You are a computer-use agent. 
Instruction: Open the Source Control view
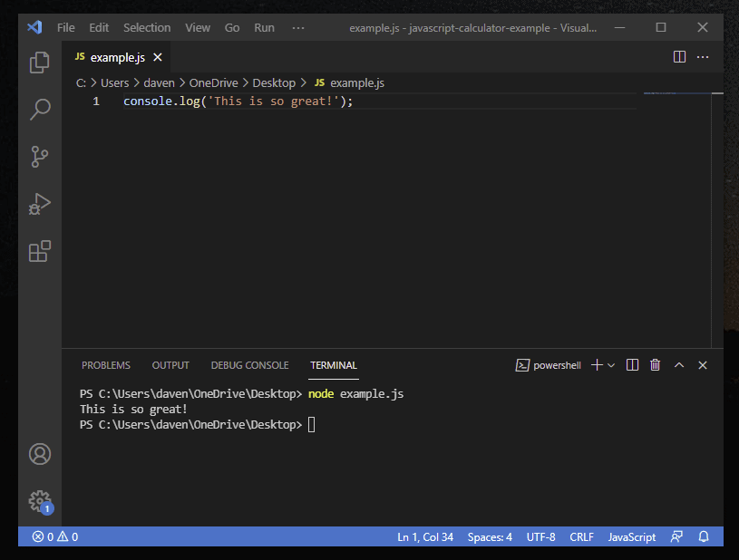[x=39, y=156]
